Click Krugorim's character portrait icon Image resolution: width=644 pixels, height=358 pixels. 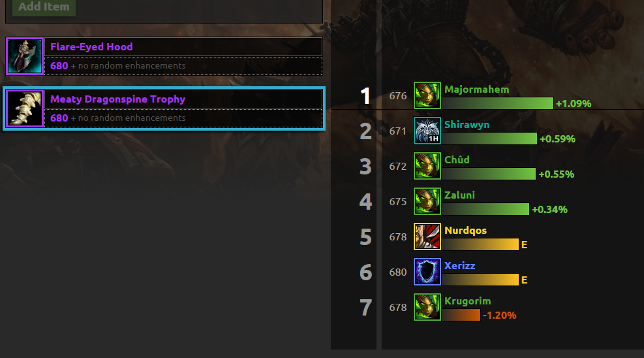coord(427,307)
